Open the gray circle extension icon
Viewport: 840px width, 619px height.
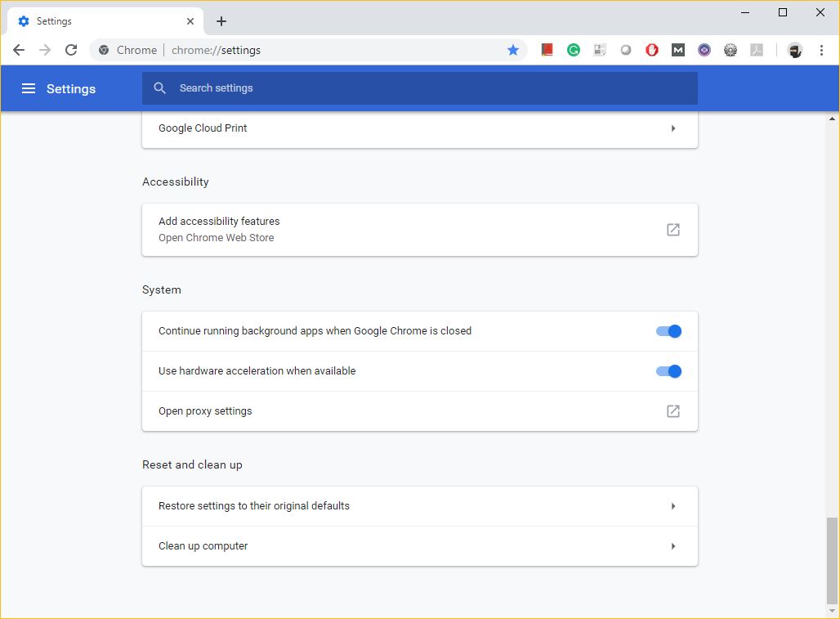tap(626, 50)
